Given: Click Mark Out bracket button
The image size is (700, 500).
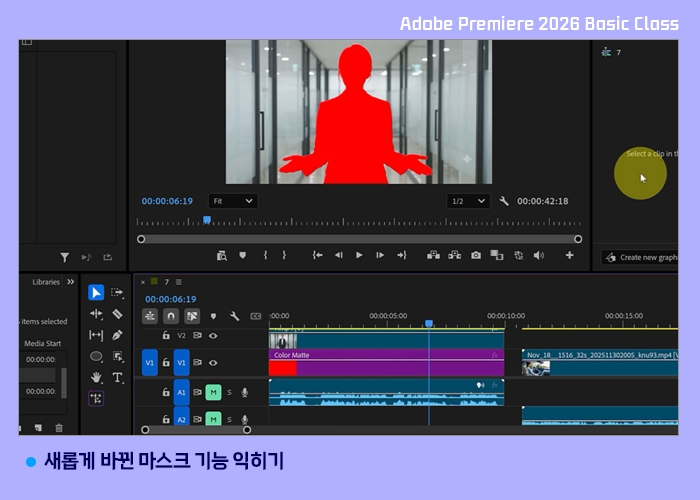Looking at the screenshot, I should tap(284, 255).
